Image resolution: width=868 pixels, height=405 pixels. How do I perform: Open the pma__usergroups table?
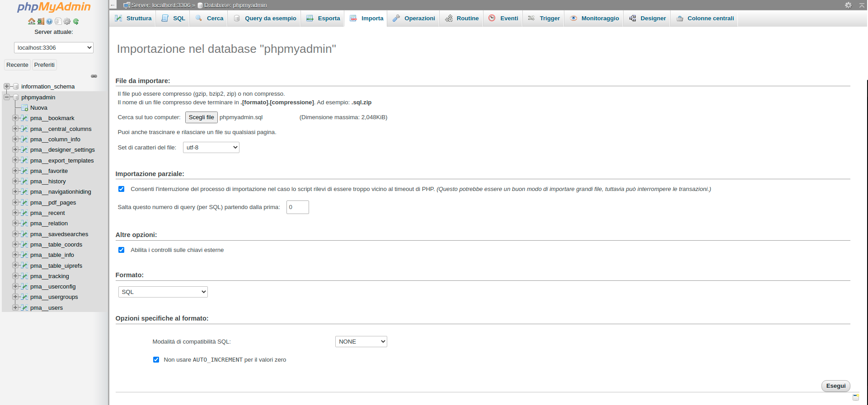54,297
